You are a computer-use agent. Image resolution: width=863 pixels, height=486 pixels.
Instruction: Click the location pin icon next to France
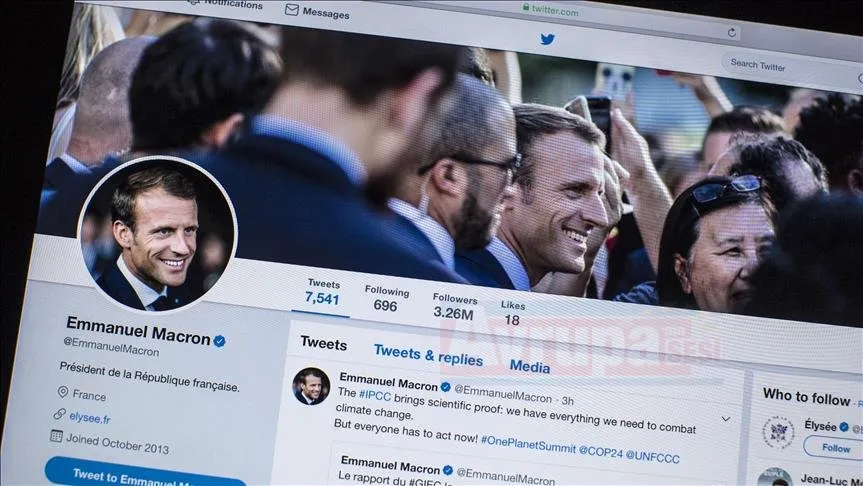tap(63, 391)
